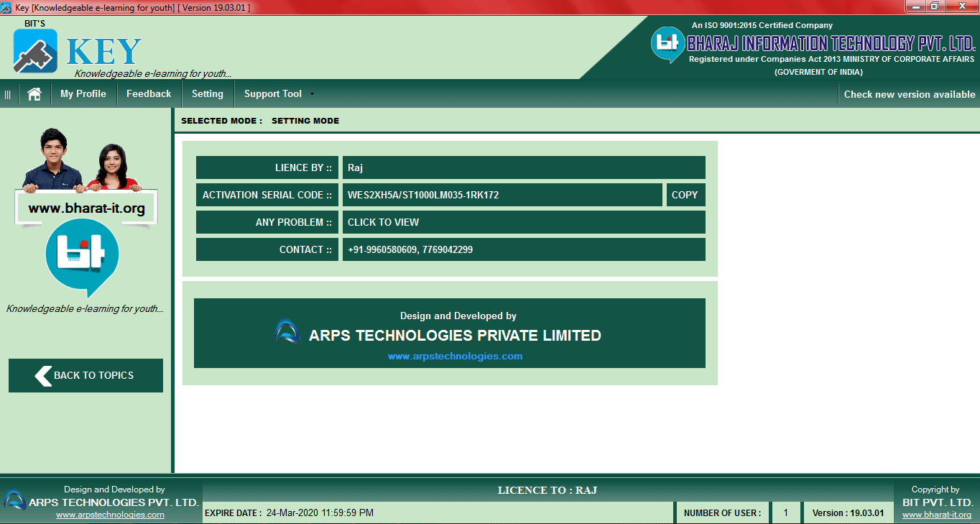The height and width of the screenshot is (524, 980).
Task: Click the BIT speech-bubble logo in header
Action: (667, 44)
